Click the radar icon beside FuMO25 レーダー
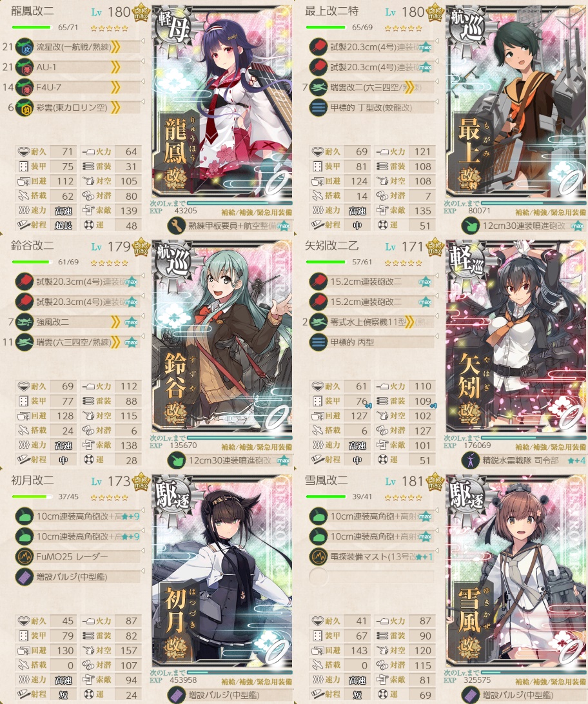 24,557
